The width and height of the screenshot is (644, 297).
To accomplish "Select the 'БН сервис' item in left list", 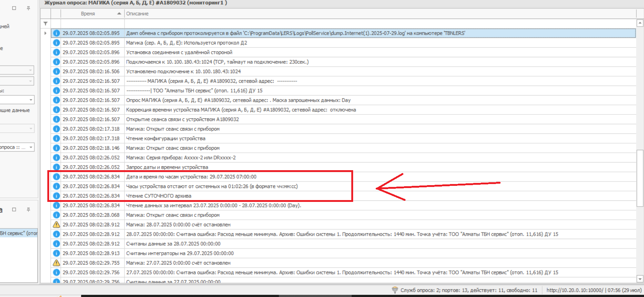I will 19,233.
